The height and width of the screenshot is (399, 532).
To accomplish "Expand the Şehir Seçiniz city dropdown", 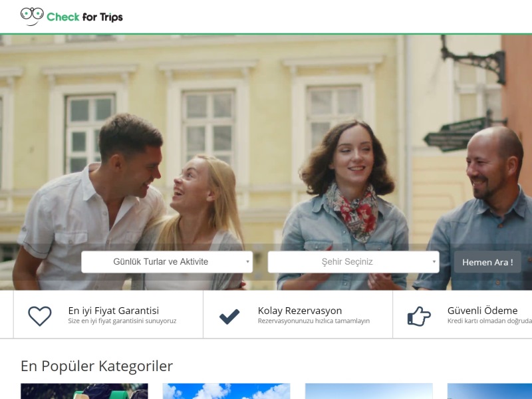I will [353, 262].
